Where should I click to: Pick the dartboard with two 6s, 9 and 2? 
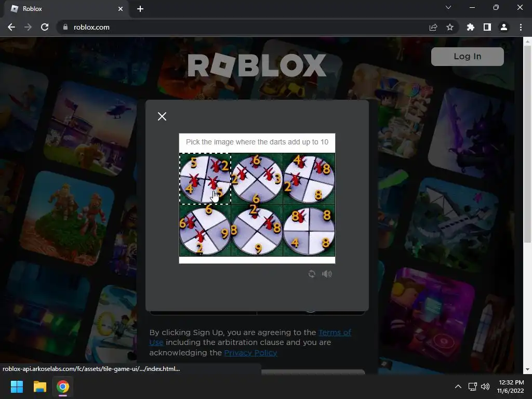coord(205,230)
